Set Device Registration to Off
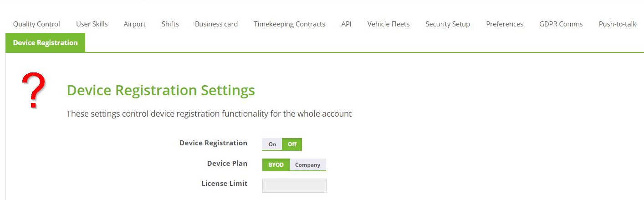The height and width of the screenshot is (200, 644). [292, 144]
